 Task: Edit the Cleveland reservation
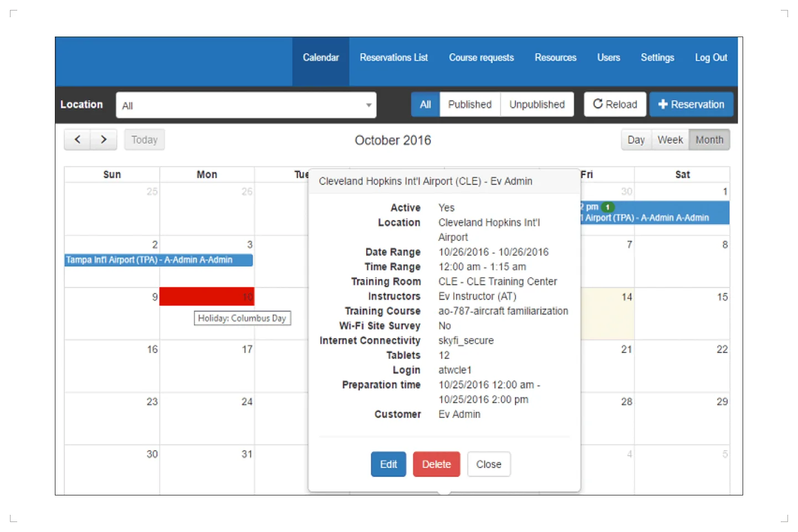coord(388,464)
